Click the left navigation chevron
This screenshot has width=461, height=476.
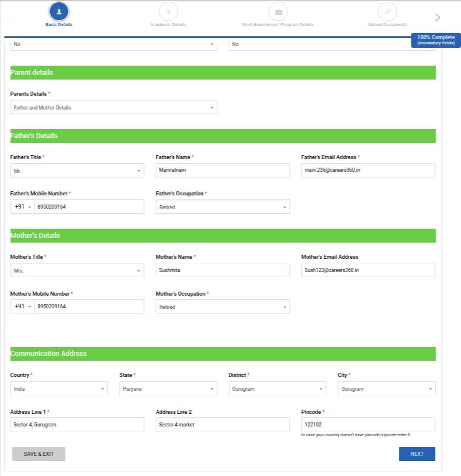pyautogui.click(x=8, y=17)
